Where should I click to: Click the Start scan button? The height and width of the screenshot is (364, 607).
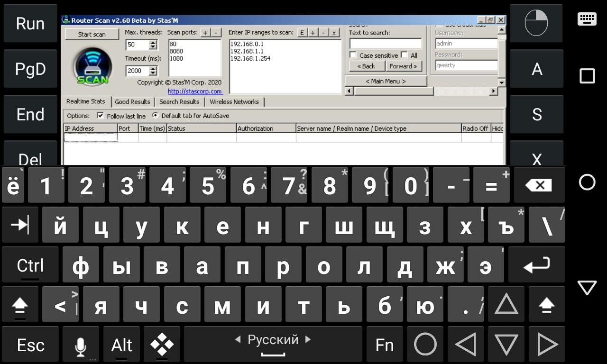click(x=92, y=34)
